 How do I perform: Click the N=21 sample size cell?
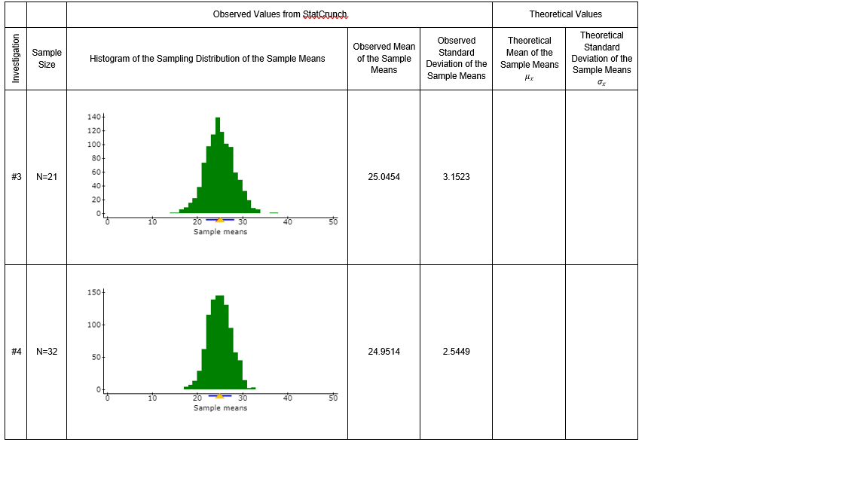point(46,177)
